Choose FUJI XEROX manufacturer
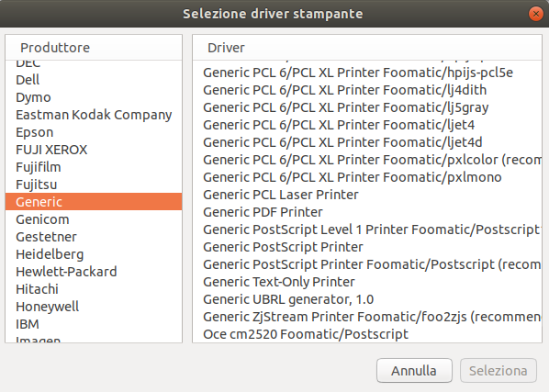549x392 pixels. [94, 150]
